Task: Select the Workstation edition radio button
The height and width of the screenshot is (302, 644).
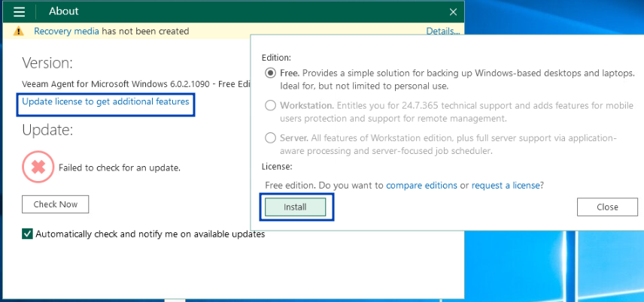Action: (270, 106)
